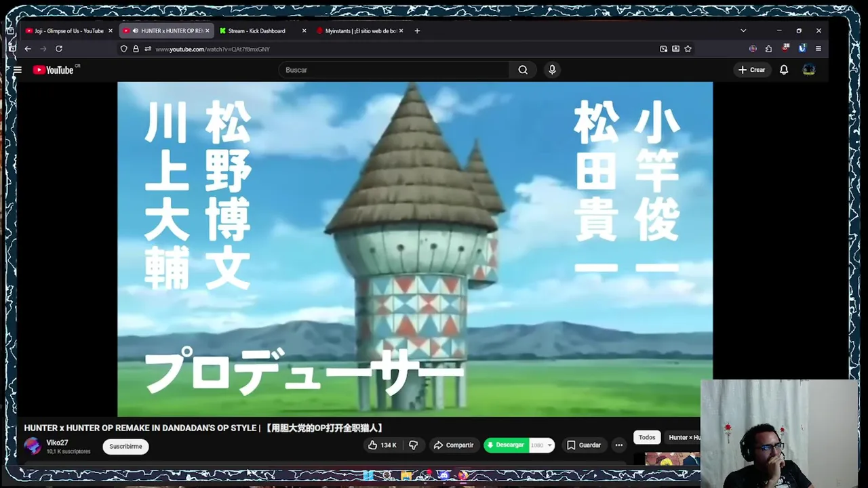Open the round profile extension icon in toolbar
This screenshot has height=488, width=868.
(753, 49)
